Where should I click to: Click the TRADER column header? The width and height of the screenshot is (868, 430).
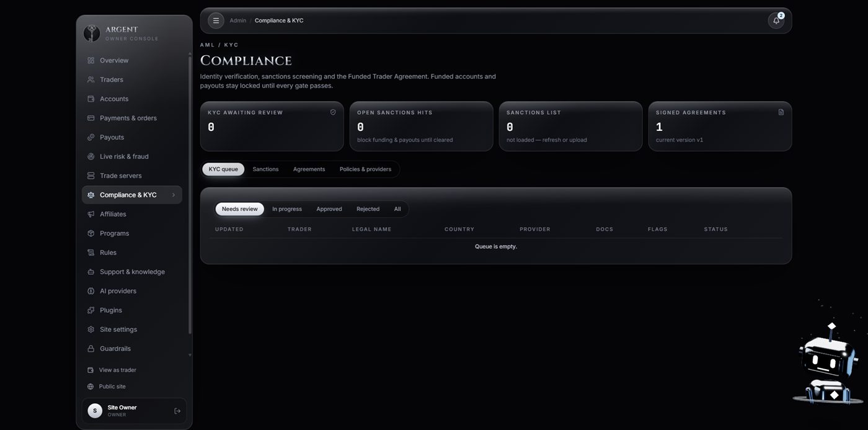tap(299, 230)
